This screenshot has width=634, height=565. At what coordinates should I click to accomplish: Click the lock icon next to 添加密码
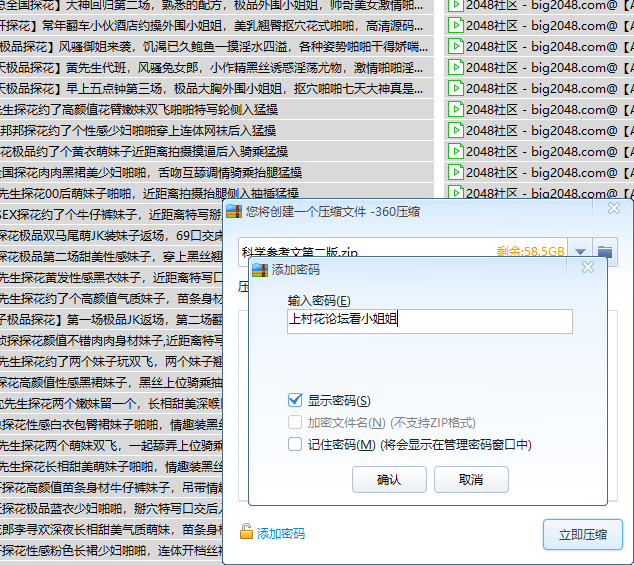tap(246, 533)
